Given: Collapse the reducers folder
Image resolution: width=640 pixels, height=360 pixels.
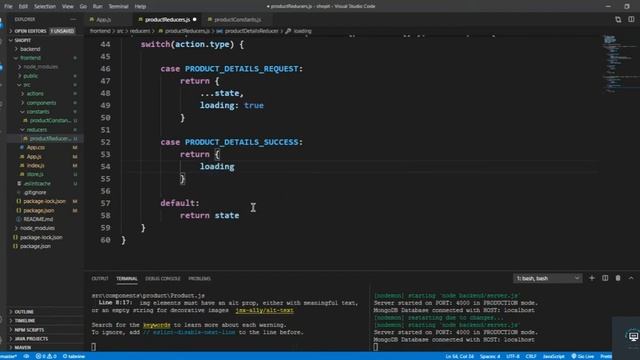Looking at the screenshot, I should coord(37,130).
